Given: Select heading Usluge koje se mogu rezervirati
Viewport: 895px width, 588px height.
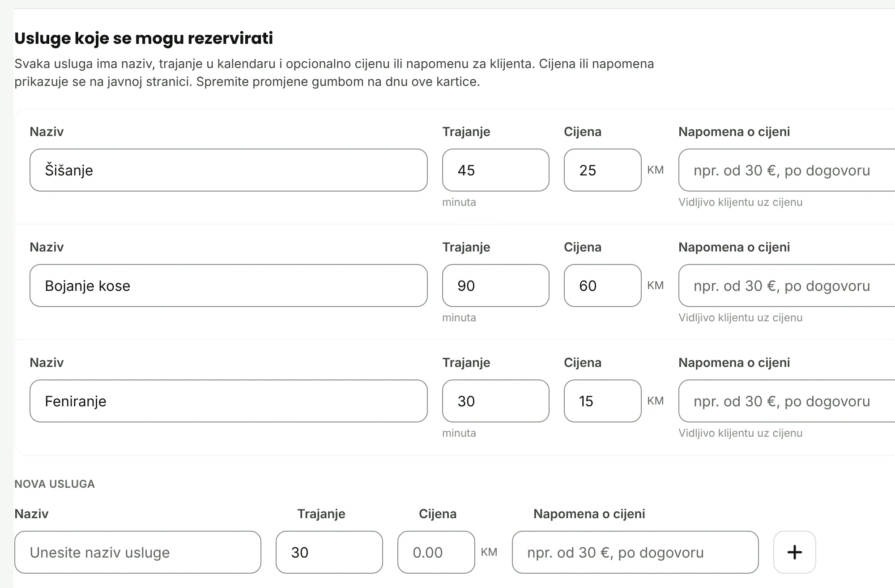Looking at the screenshot, I should coord(144,38).
